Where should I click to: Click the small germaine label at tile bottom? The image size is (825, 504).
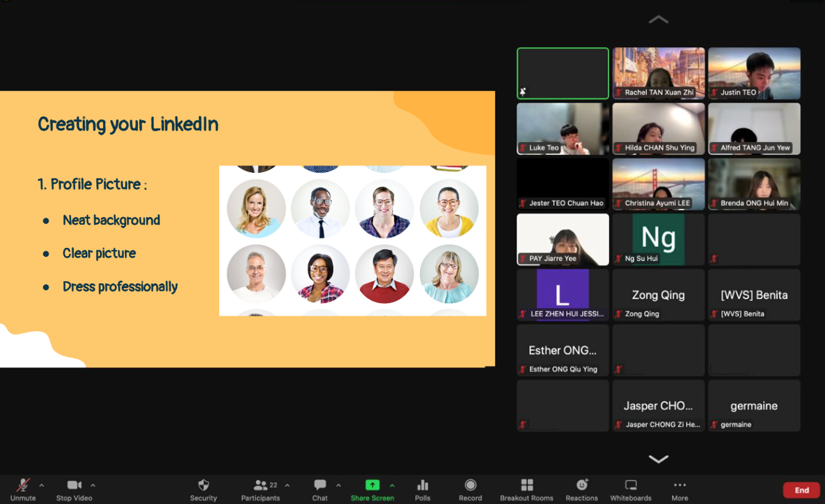[x=736, y=424]
